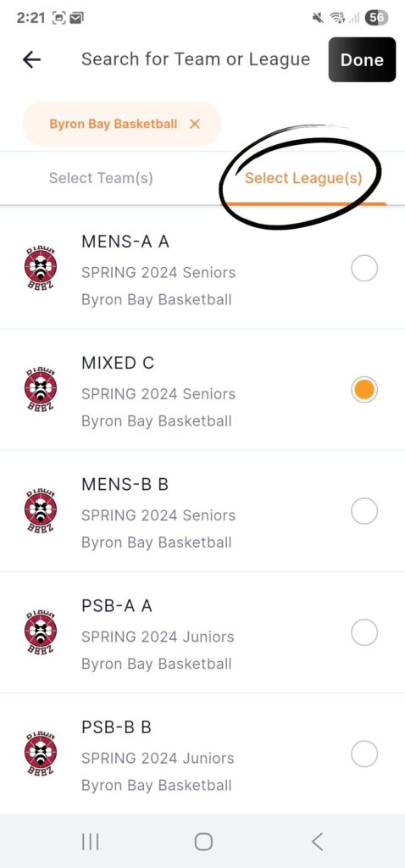Tap the Byron Bay Basketball chip label
The width and height of the screenshot is (405, 868).
coord(114,124)
